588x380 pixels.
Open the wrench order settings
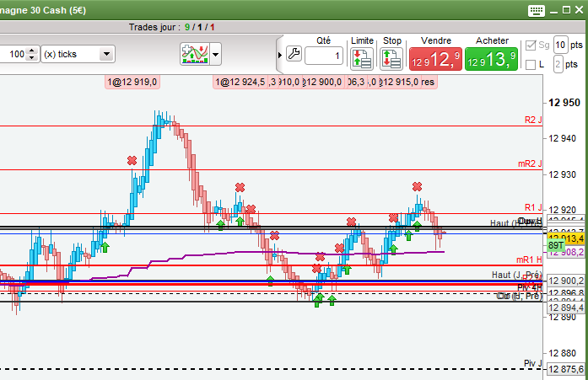(x=294, y=54)
